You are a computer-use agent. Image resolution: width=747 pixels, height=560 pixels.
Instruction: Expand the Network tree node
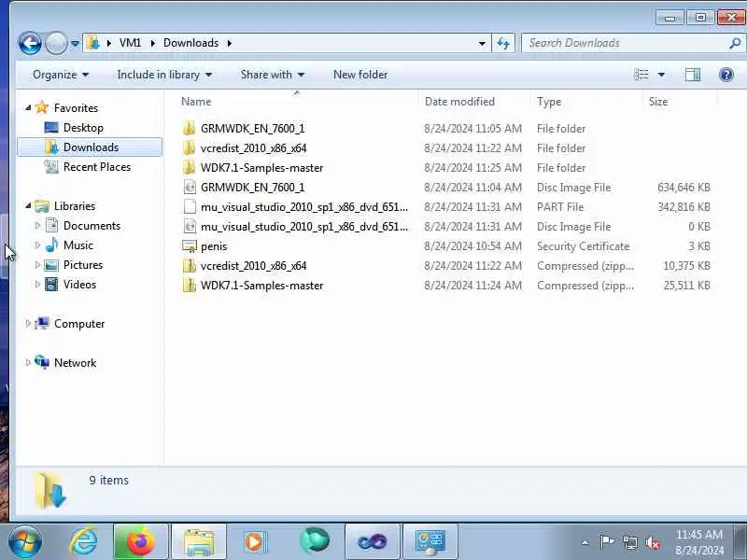point(28,363)
